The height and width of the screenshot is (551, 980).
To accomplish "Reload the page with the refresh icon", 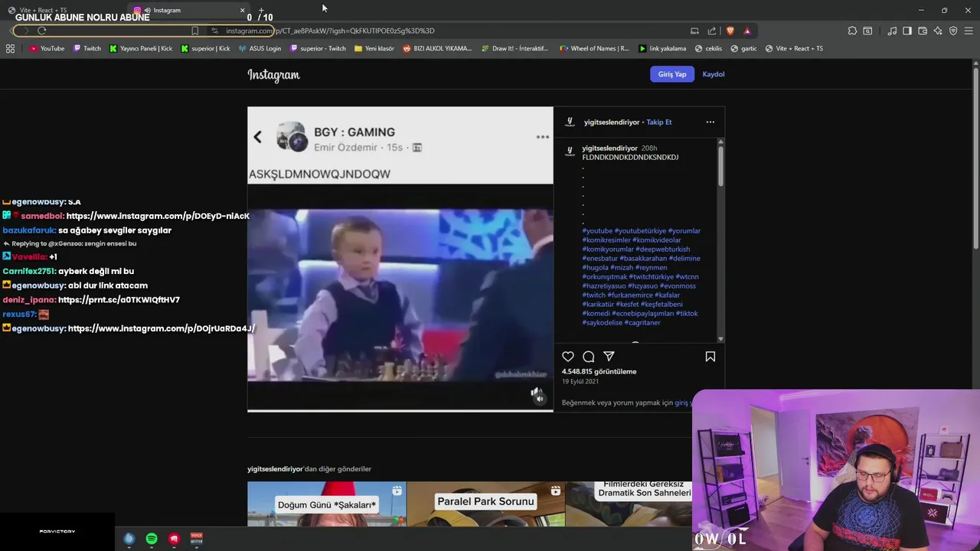I will coord(41,31).
